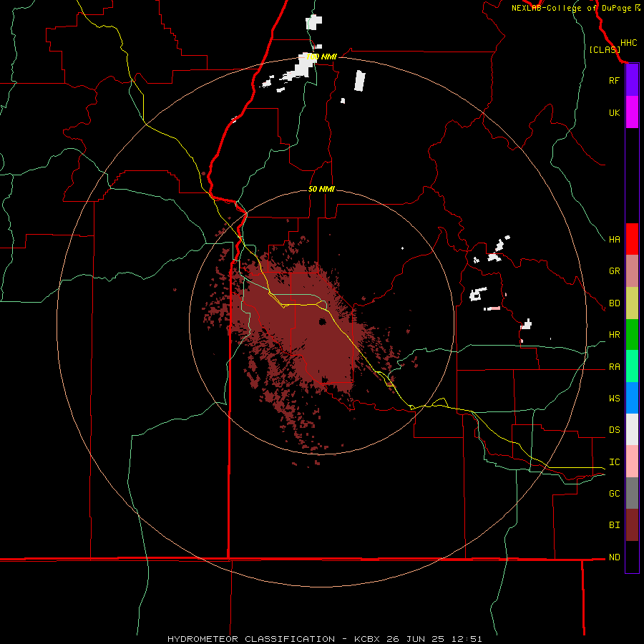Click the RF purple legend color block
Viewport: 644px width, 644px height.
click(x=632, y=80)
